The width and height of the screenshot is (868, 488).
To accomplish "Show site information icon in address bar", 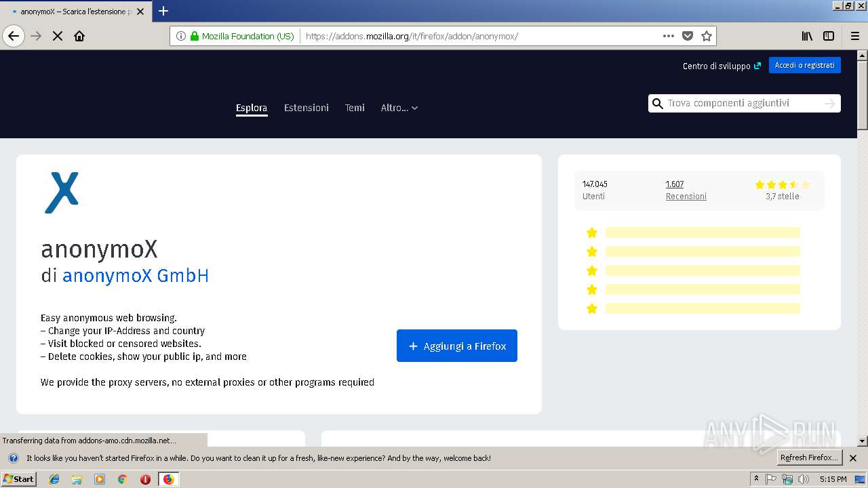I will 180,36.
